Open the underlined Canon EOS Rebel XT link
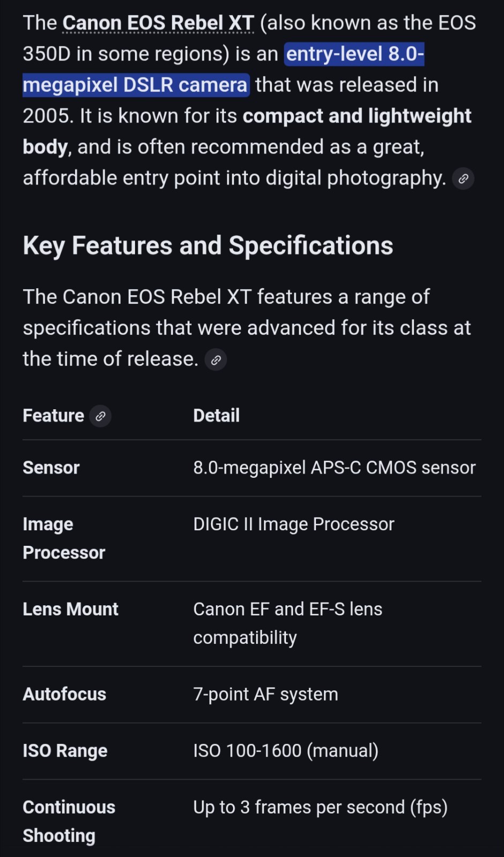 pos(158,23)
